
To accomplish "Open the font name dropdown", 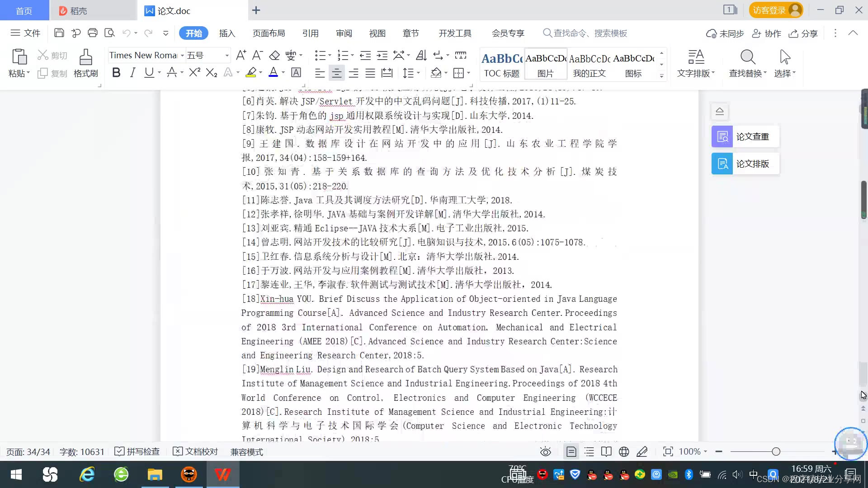I will tap(182, 56).
